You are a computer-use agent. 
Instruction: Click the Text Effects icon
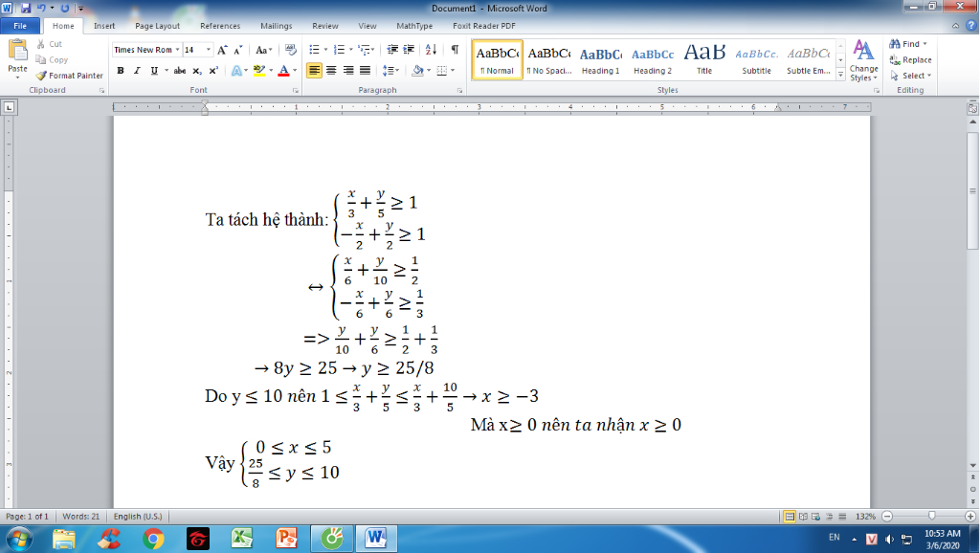coord(237,71)
